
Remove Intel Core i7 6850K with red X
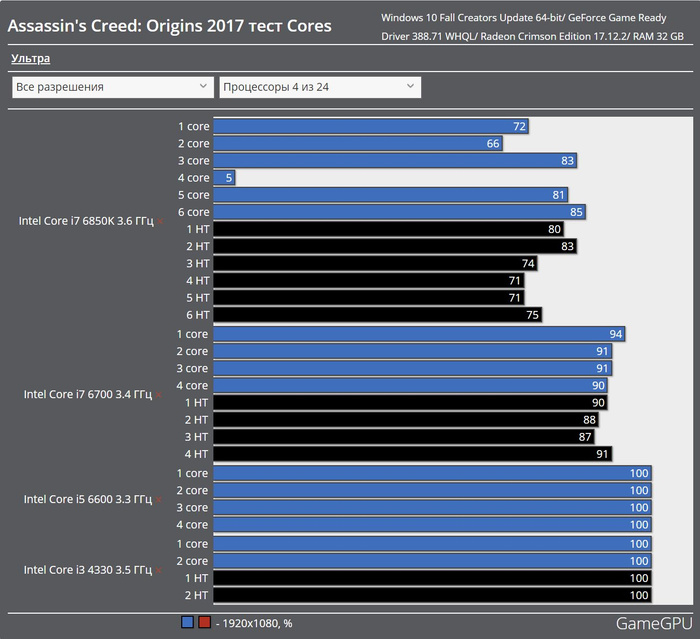[x=160, y=222]
